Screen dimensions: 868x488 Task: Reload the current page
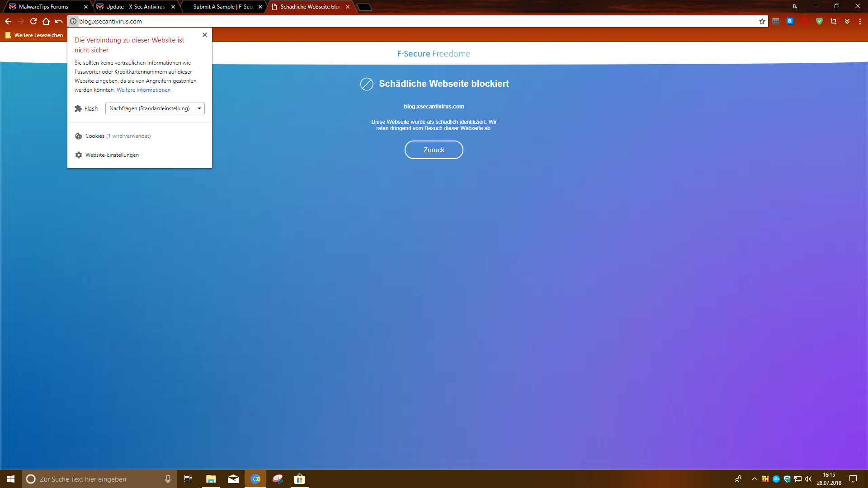click(x=33, y=21)
